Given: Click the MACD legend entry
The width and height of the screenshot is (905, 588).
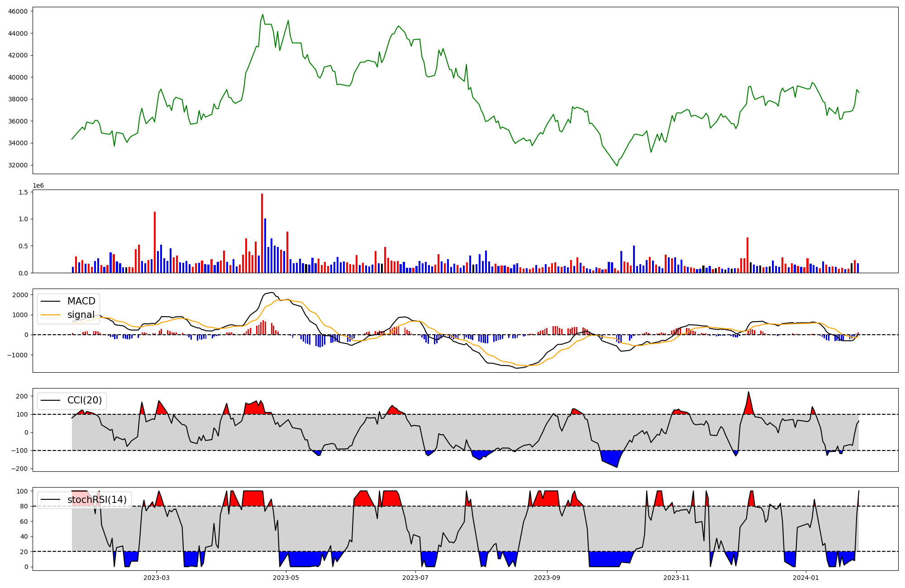Looking at the screenshot, I should click(81, 301).
